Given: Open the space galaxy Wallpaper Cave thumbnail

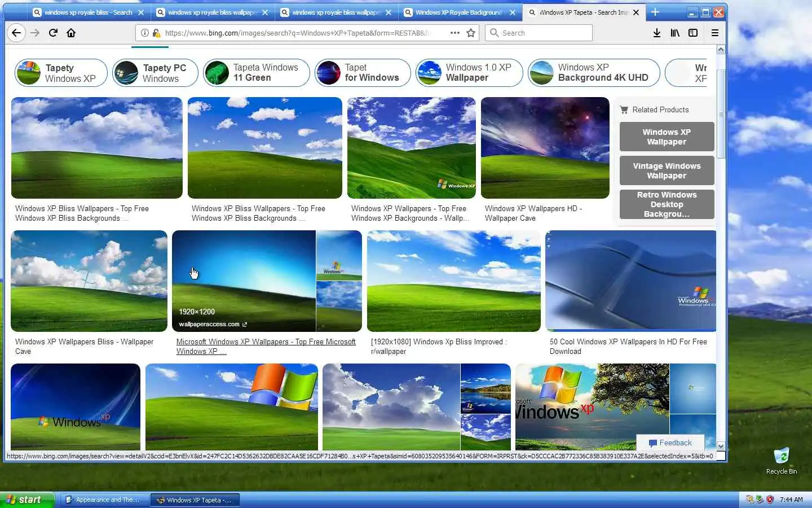Looking at the screenshot, I should click(x=545, y=148).
